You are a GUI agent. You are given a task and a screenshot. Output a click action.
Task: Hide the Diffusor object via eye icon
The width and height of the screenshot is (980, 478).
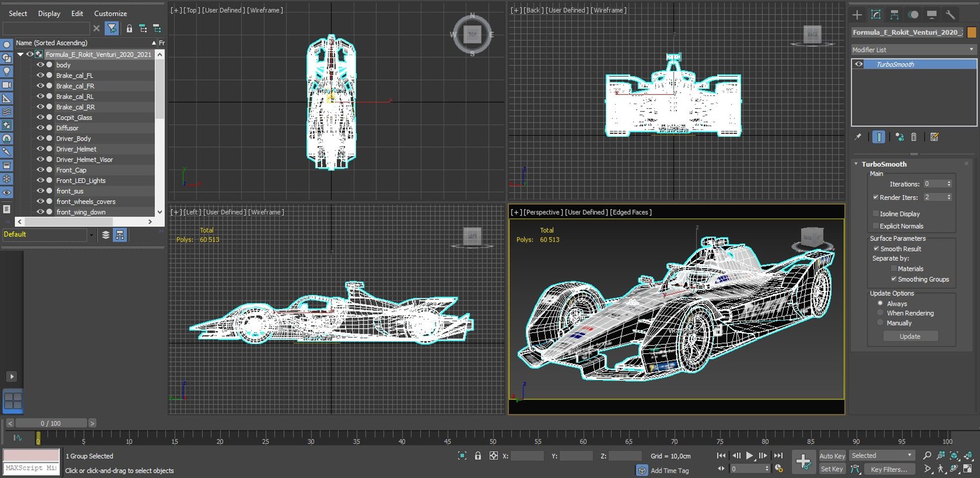click(40, 128)
